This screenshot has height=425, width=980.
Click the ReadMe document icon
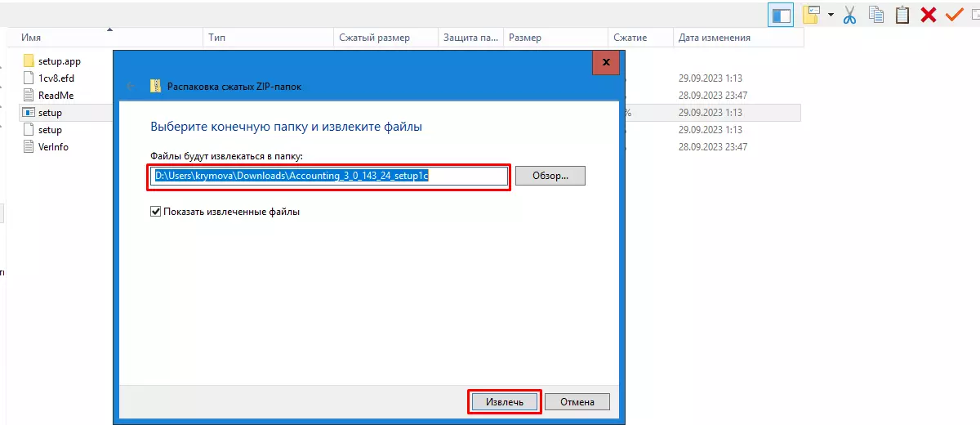tap(29, 96)
